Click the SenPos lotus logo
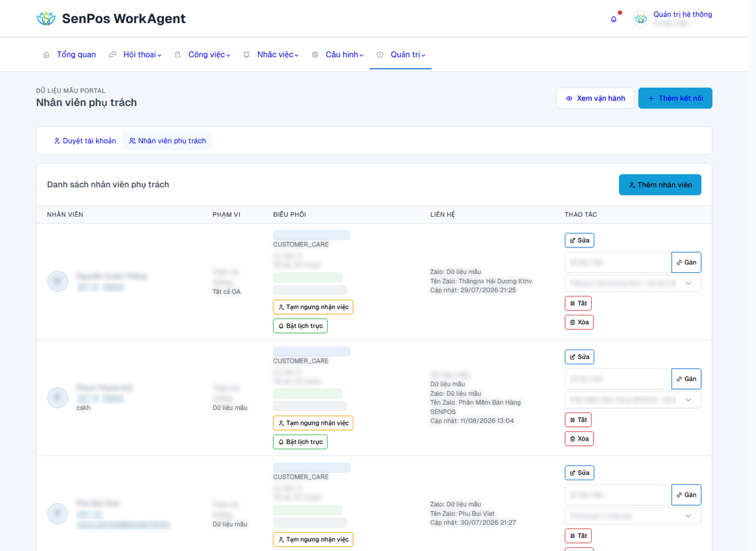The width and height of the screenshot is (756, 551). (45, 19)
